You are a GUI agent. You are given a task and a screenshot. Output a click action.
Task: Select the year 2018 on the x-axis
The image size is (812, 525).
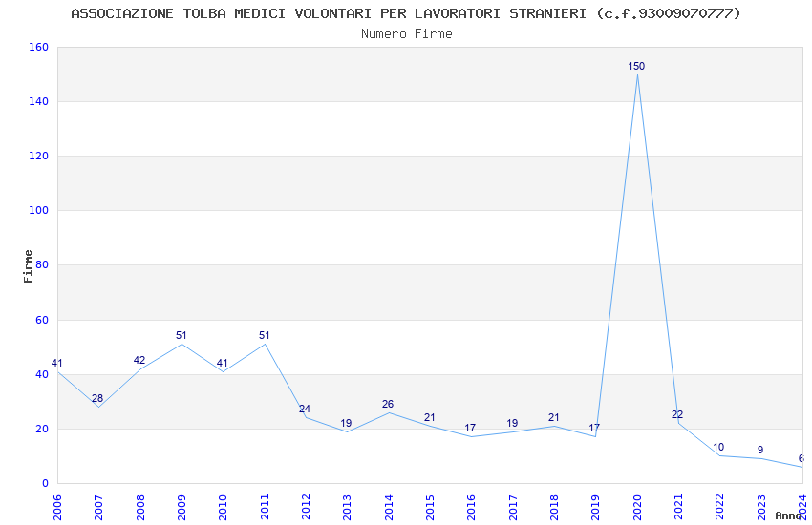(x=555, y=508)
